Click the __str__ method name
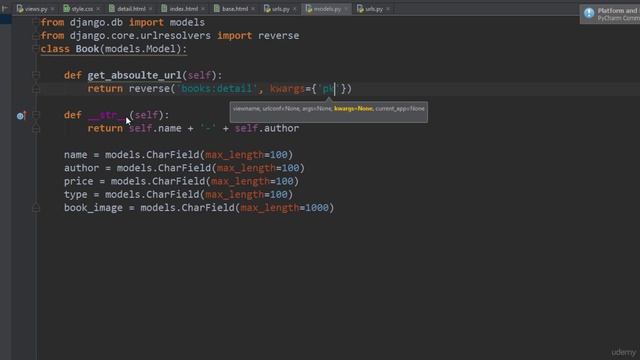 [x=108, y=115]
